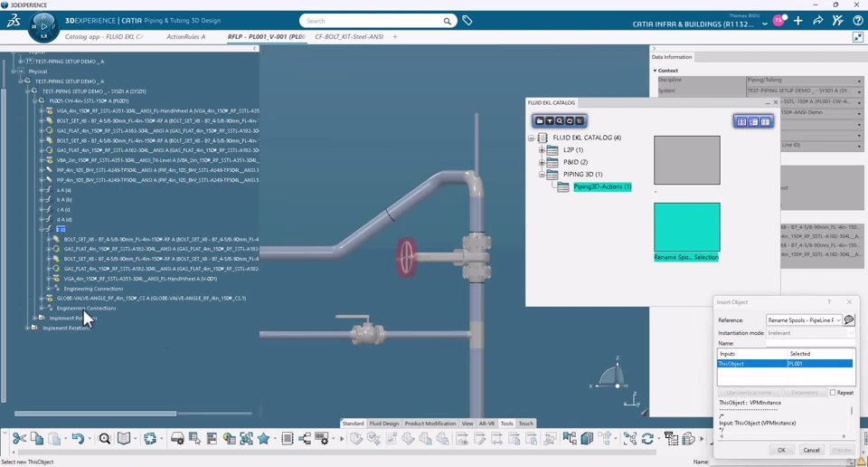The width and height of the screenshot is (868, 467).
Task: Click the compass play button at the top left
Action: pyautogui.click(x=43, y=26)
